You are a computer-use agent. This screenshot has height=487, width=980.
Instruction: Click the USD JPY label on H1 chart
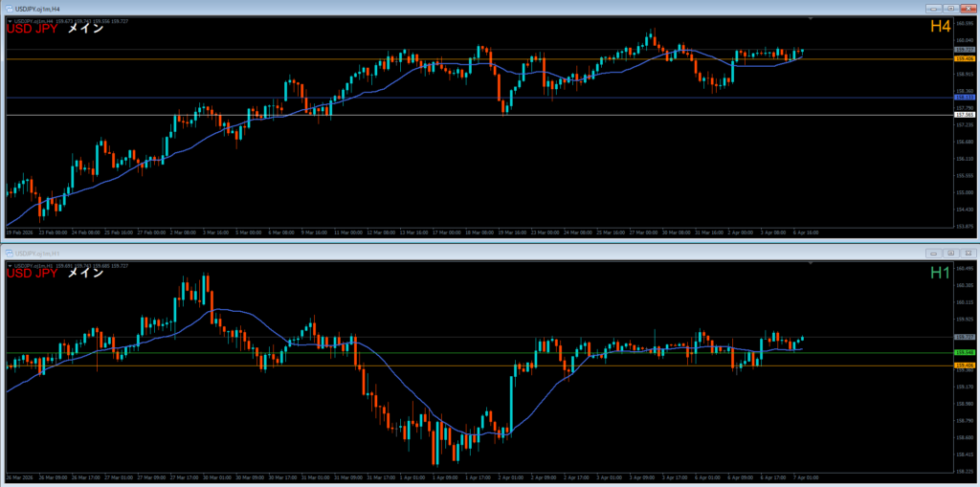coord(32,275)
